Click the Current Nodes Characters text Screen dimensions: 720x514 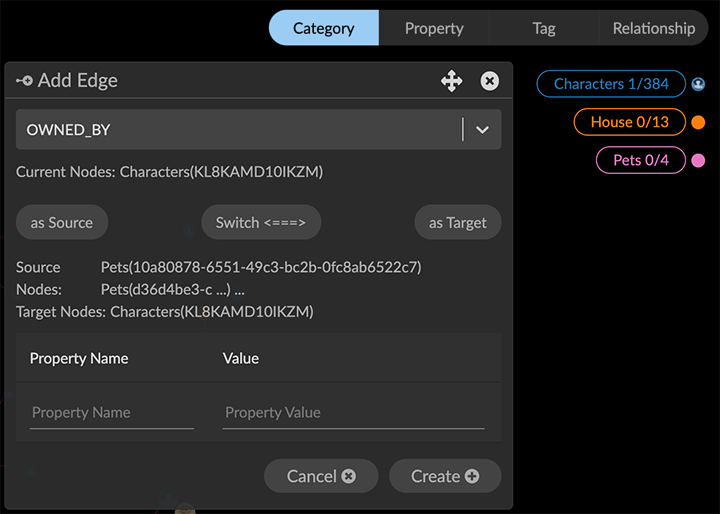(x=169, y=172)
